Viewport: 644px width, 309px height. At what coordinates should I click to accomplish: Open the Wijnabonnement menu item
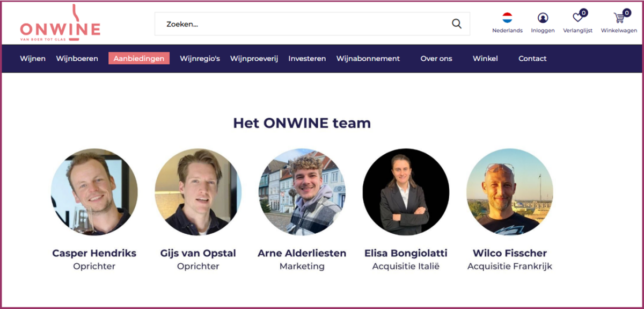tap(368, 59)
